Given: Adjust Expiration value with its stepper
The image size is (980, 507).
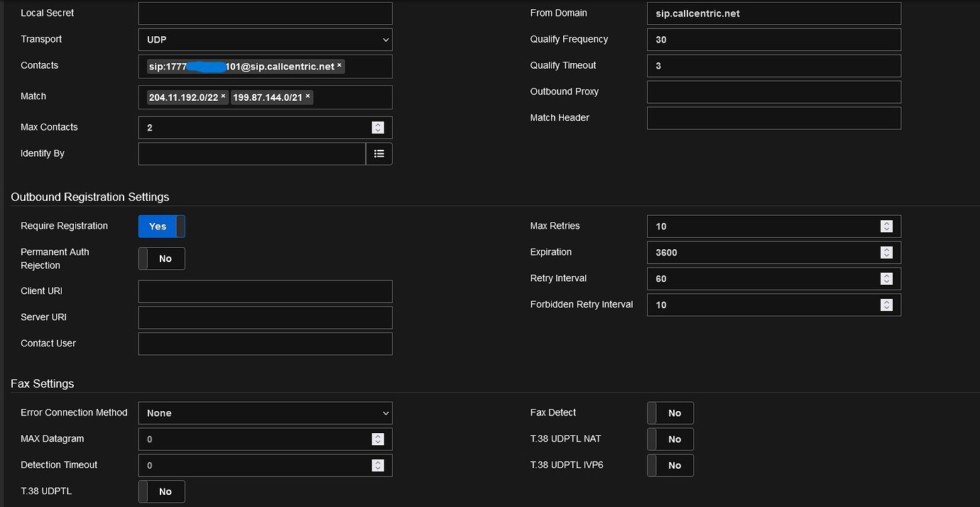Looking at the screenshot, I should (886, 252).
